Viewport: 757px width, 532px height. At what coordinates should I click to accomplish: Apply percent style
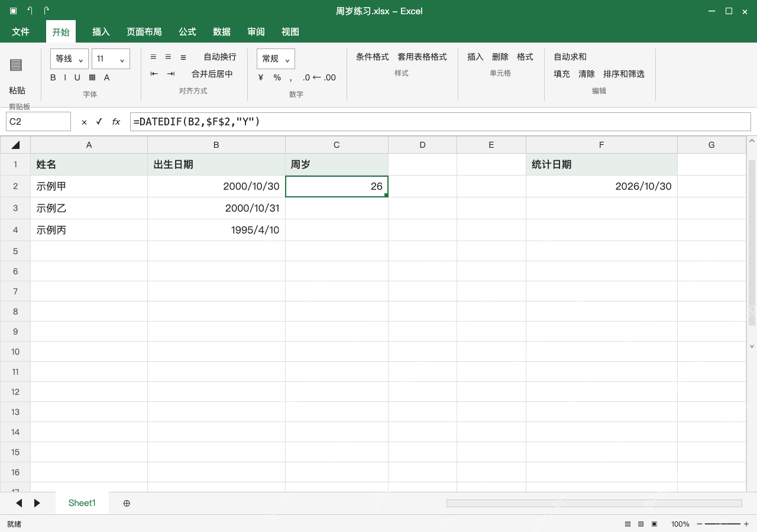coord(277,77)
